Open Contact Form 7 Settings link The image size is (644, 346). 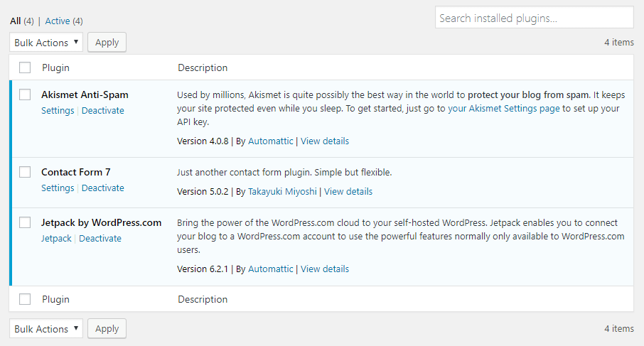coord(58,188)
